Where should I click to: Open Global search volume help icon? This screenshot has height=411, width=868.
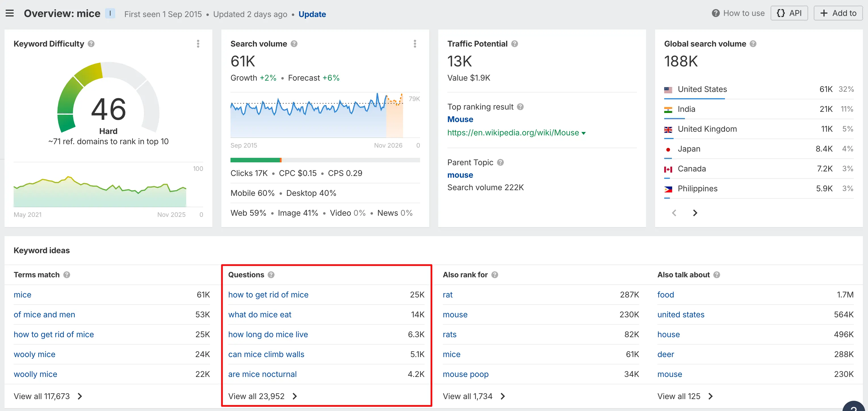click(x=753, y=44)
